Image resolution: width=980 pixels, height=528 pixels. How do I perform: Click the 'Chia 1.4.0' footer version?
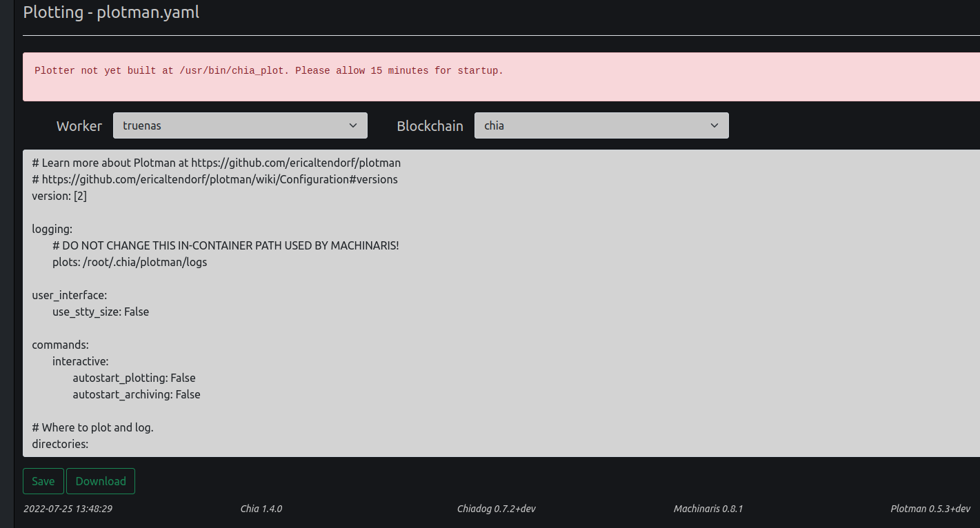[261, 509]
